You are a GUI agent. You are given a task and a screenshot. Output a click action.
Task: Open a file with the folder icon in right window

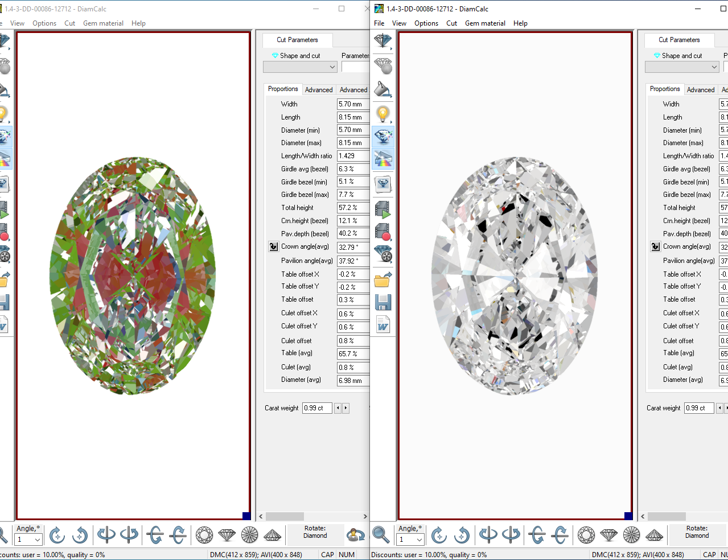tap(383, 279)
